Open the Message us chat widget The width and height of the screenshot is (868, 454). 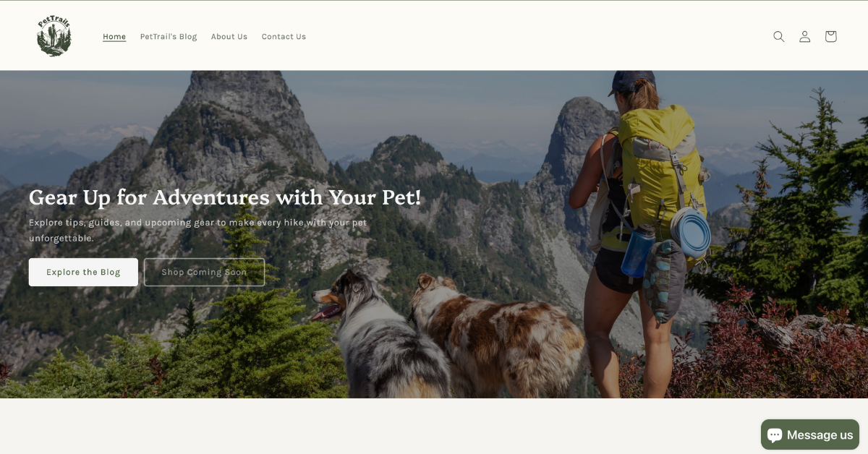pos(810,434)
